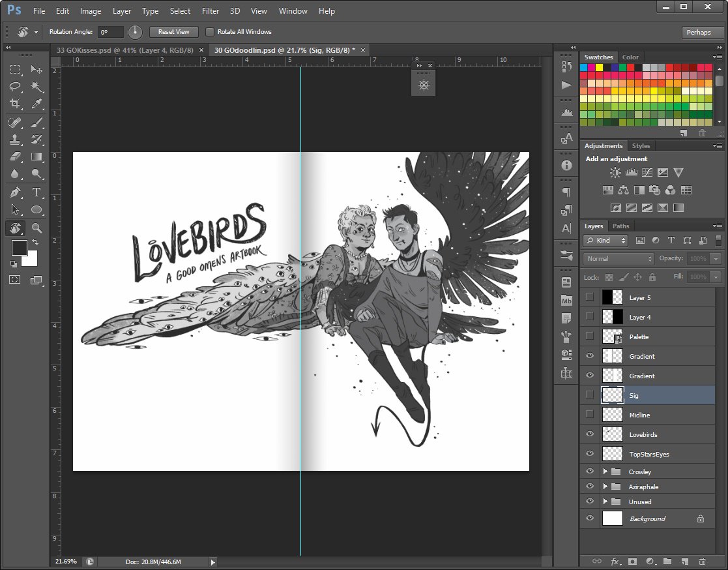Show the Sig layer

pyautogui.click(x=590, y=395)
